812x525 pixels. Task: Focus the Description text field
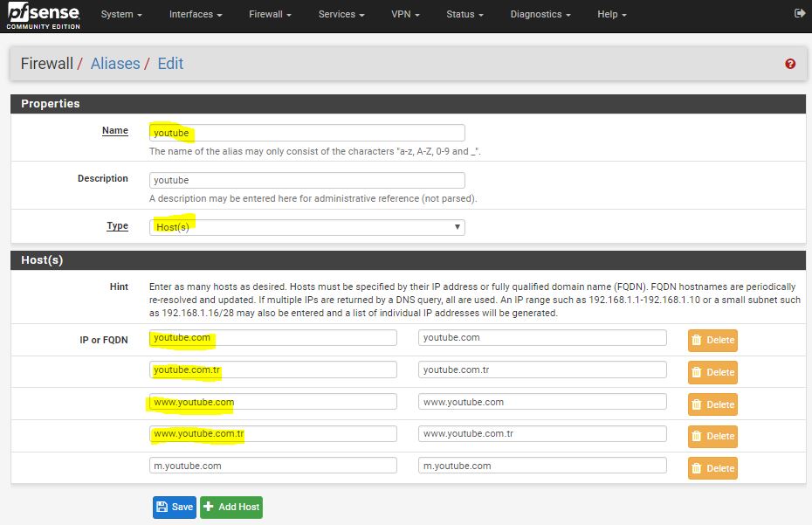pyautogui.click(x=306, y=180)
